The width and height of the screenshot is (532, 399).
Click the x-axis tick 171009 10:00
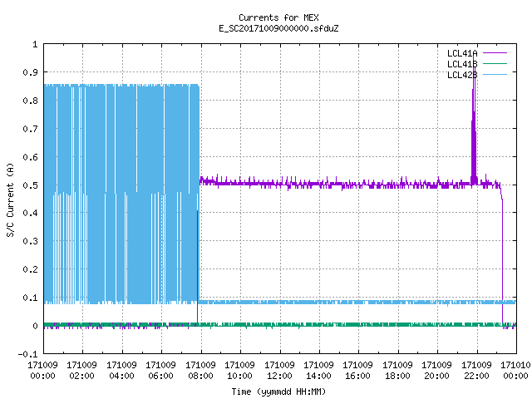click(x=240, y=371)
